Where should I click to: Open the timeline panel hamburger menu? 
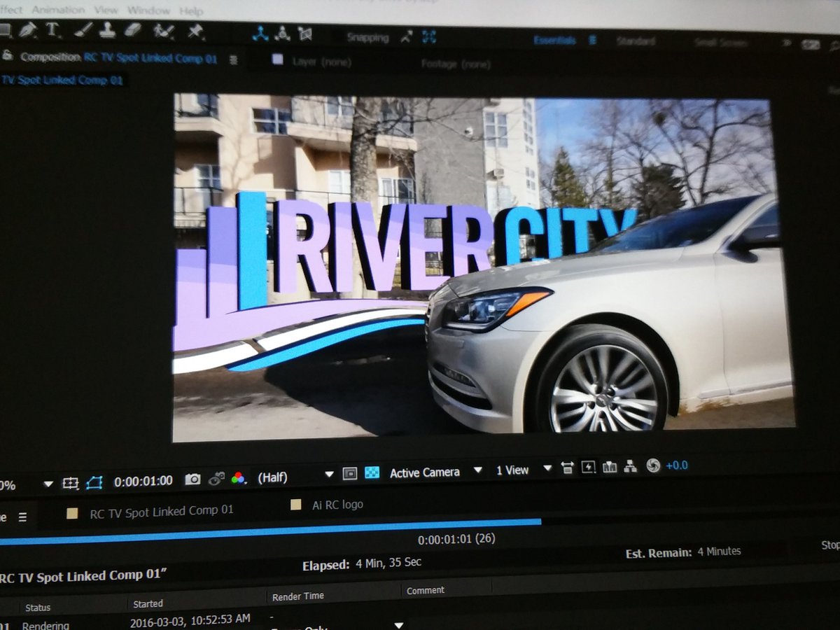pyautogui.click(x=22, y=517)
